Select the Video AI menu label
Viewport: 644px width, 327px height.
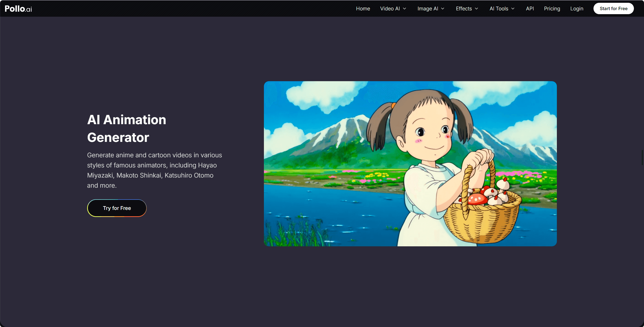coord(390,9)
